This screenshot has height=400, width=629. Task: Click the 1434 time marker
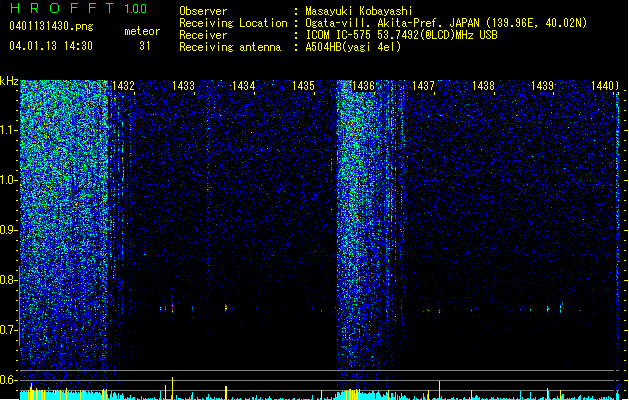point(243,86)
